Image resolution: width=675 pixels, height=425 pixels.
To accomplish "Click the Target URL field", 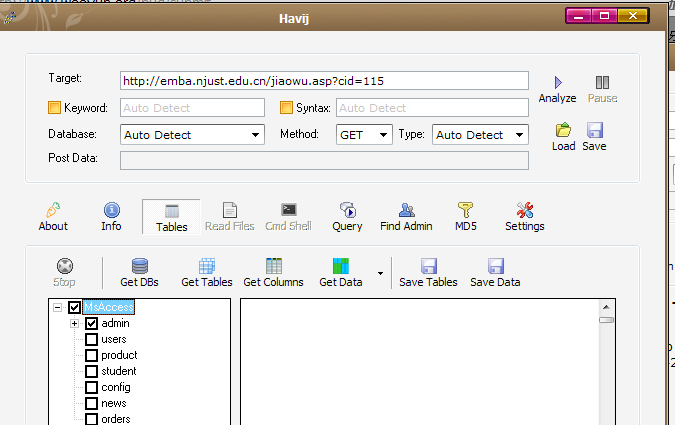I will coord(324,81).
